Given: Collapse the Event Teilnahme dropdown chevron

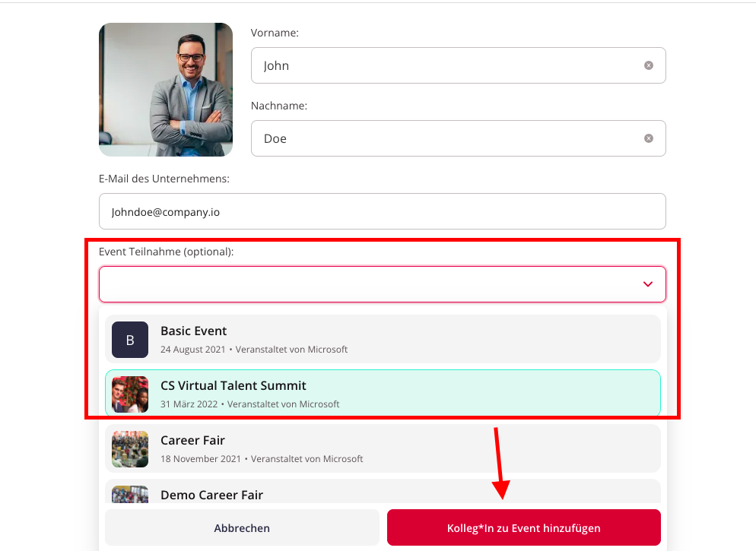Looking at the screenshot, I should click(647, 284).
